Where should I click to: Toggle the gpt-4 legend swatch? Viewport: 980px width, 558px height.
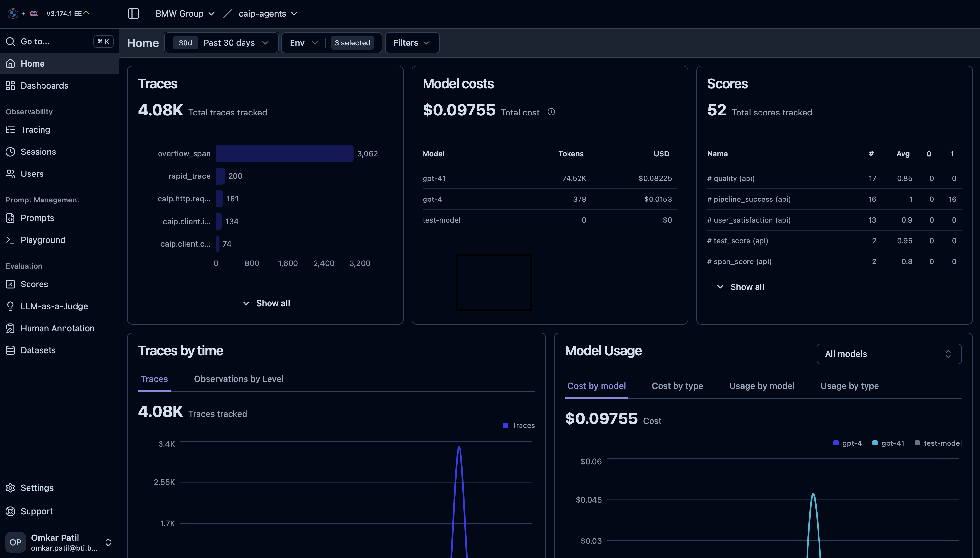point(836,443)
